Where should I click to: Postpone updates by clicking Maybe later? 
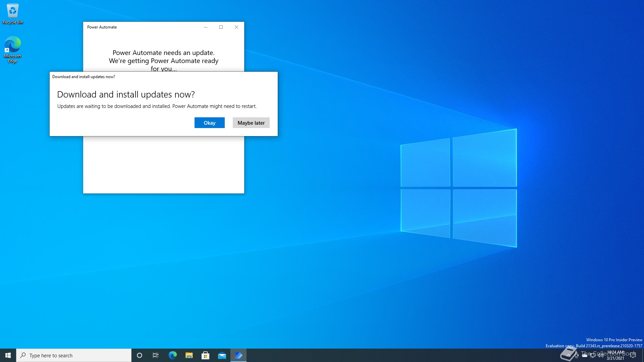click(x=251, y=123)
